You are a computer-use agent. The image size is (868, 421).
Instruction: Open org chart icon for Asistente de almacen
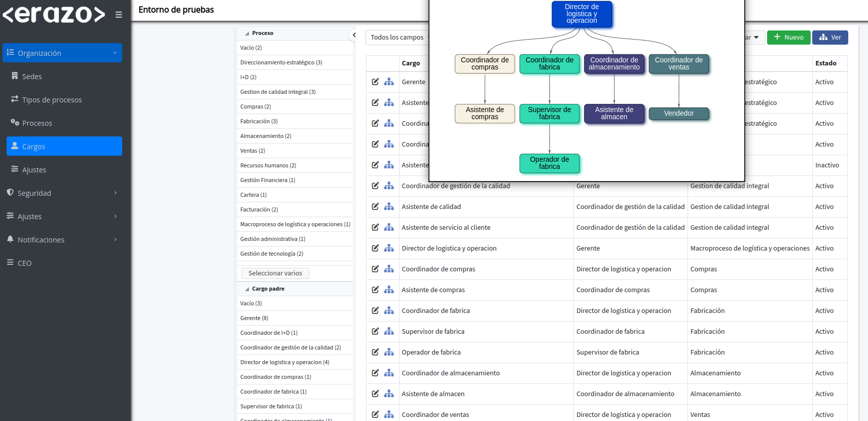(389, 394)
